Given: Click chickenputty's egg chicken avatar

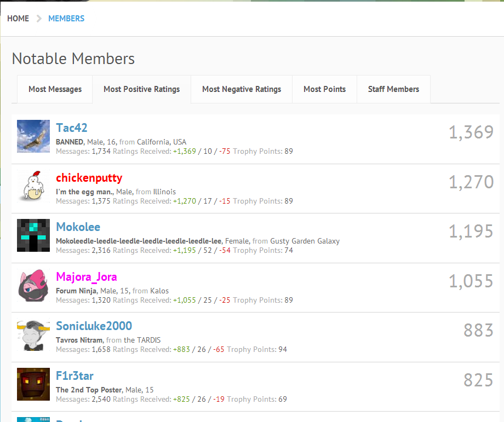Looking at the screenshot, I should click(x=33, y=186).
